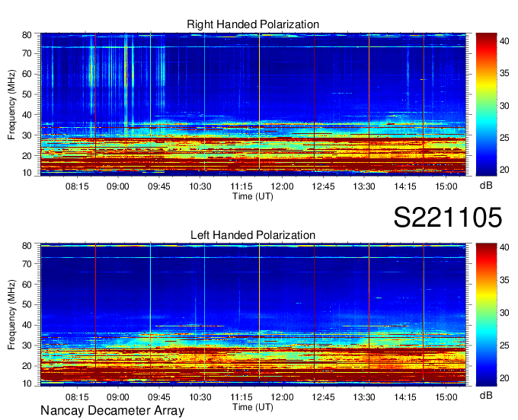Click the Right Handed plot colorbar
518x420 pixels.
click(x=487, y=104)
